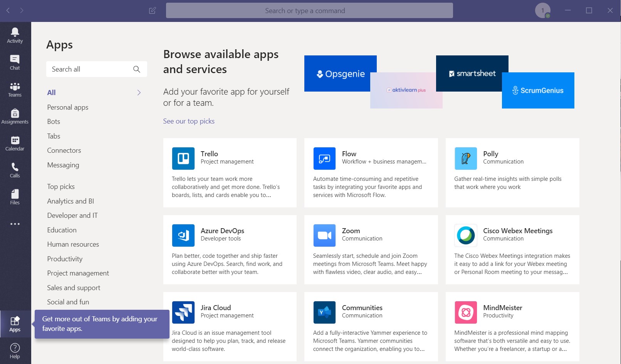Open the MindMeister app title

coord(503,308)
